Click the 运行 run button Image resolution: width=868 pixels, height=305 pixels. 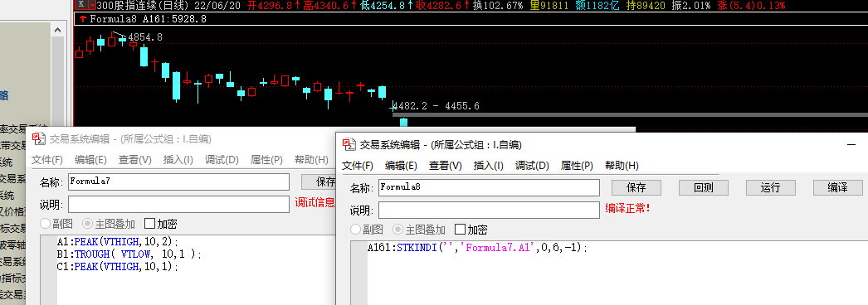pyautogui.click(x=771, y=188)
